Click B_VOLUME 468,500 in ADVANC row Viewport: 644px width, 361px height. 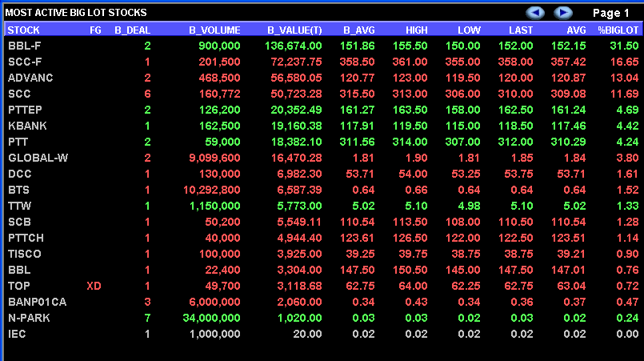point(219,78)
